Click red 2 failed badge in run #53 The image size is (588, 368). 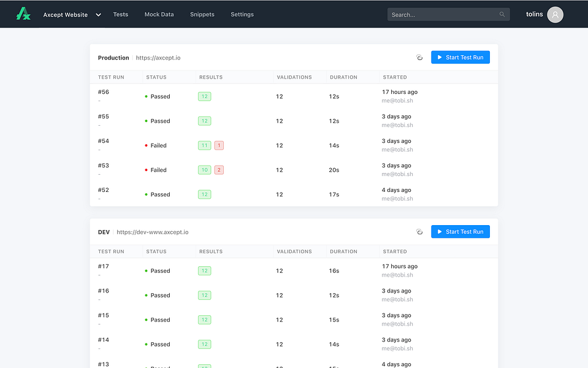coord(219,170)
